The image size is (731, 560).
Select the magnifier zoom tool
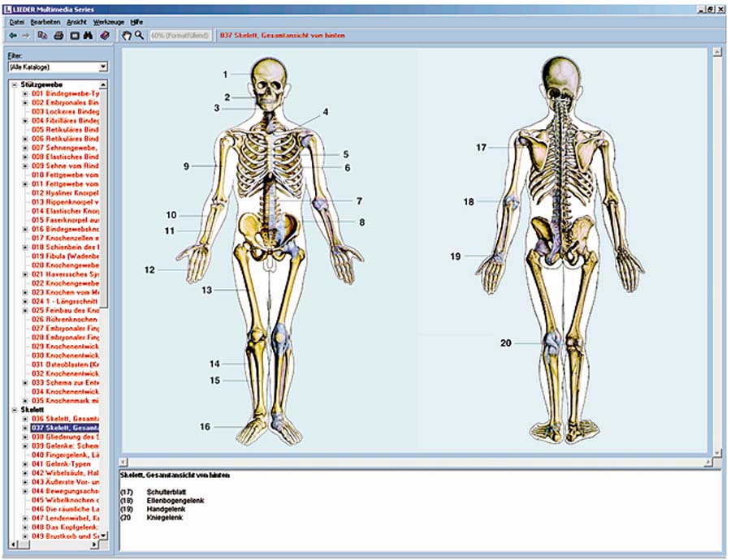coord(140,36)
